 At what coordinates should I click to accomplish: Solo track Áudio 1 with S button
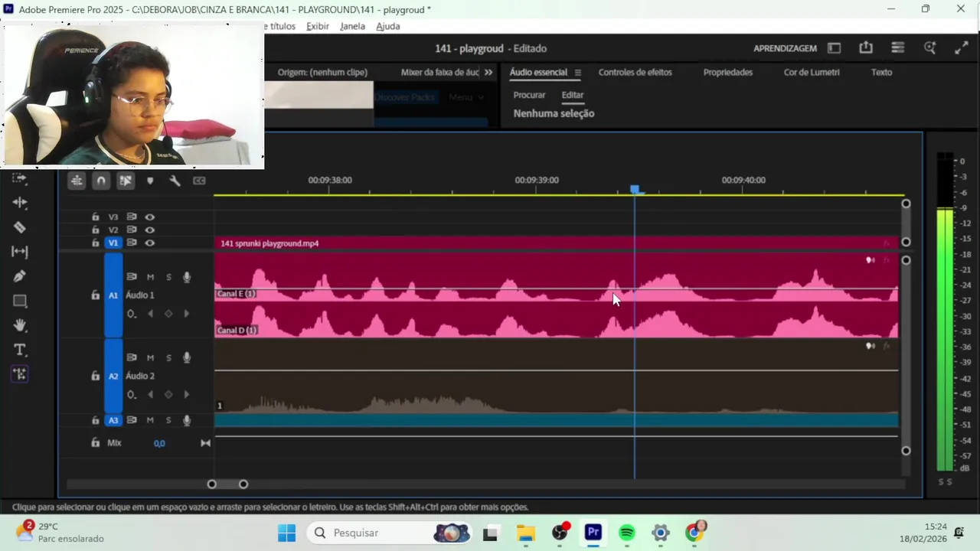click(168, 277)
